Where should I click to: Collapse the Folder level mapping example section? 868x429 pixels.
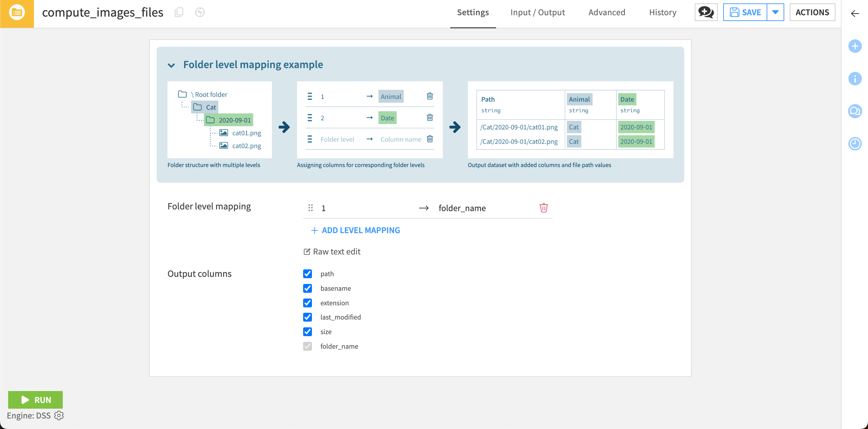coord(172,65)
